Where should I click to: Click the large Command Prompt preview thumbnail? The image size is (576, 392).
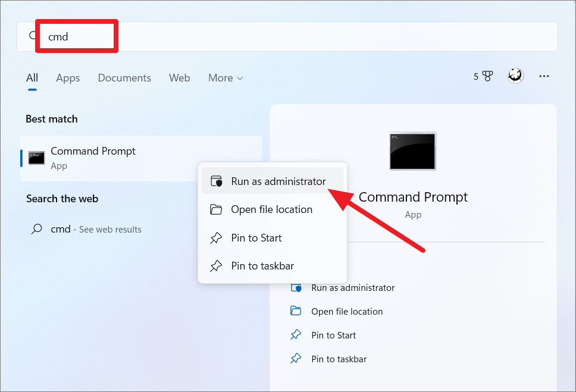412,151
